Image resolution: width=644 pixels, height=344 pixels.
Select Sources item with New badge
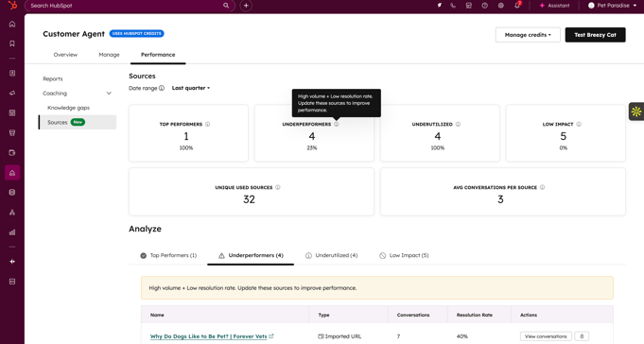pos(78,122)
